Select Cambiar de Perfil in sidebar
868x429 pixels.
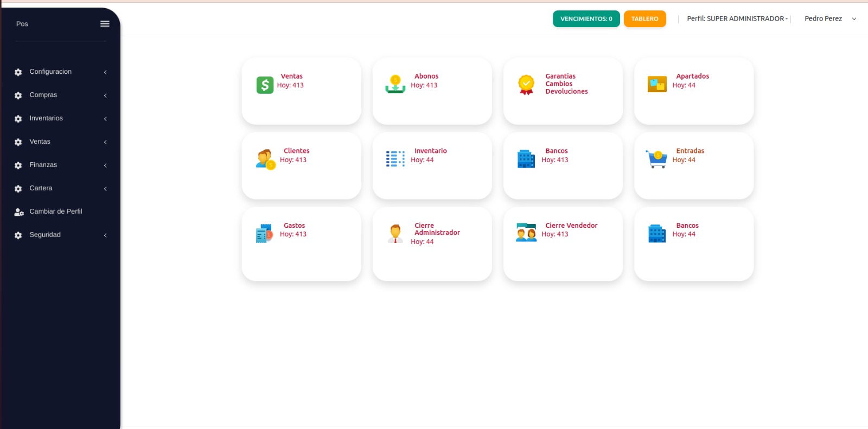click(56, 212)
